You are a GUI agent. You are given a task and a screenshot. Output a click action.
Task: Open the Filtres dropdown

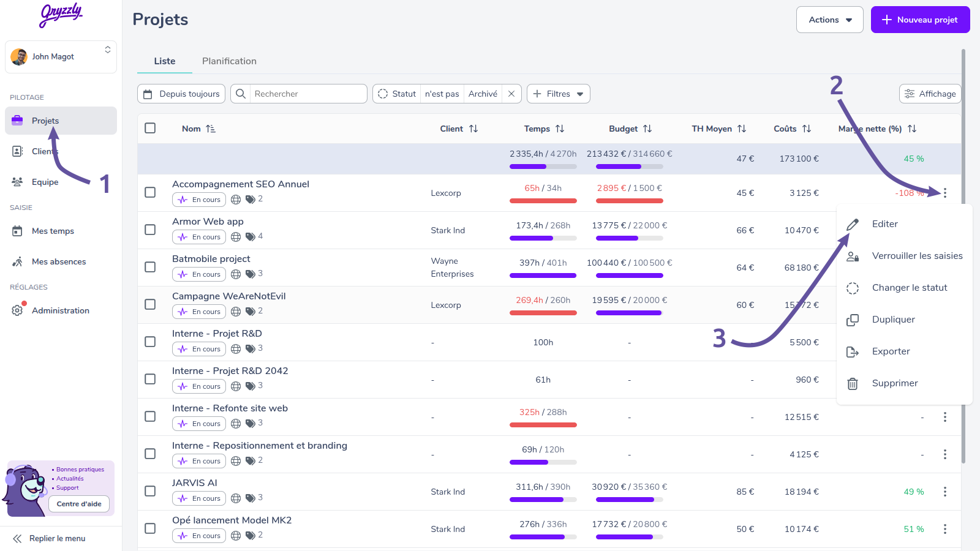tap(559, 94)
